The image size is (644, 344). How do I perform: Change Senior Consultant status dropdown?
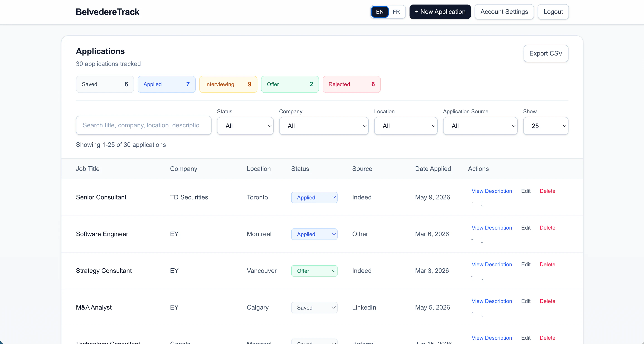point(314,198)
